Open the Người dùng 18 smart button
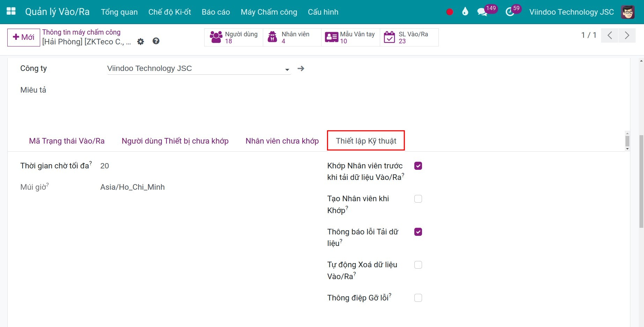 click(x=234, y=37)
